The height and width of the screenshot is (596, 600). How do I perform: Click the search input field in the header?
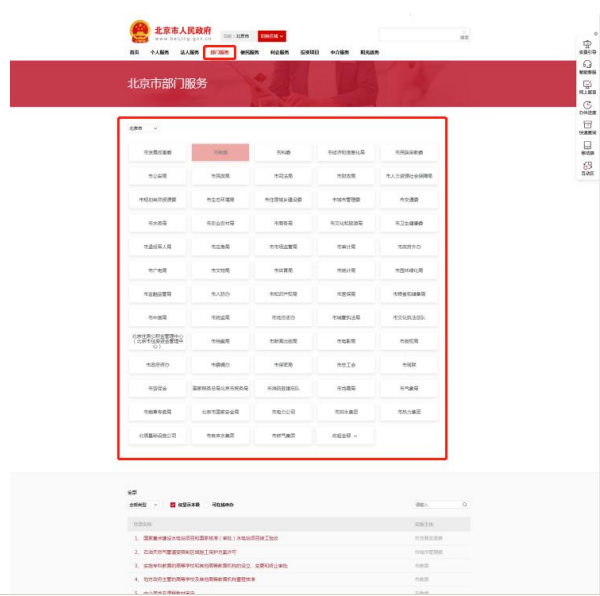pos(417,36)
